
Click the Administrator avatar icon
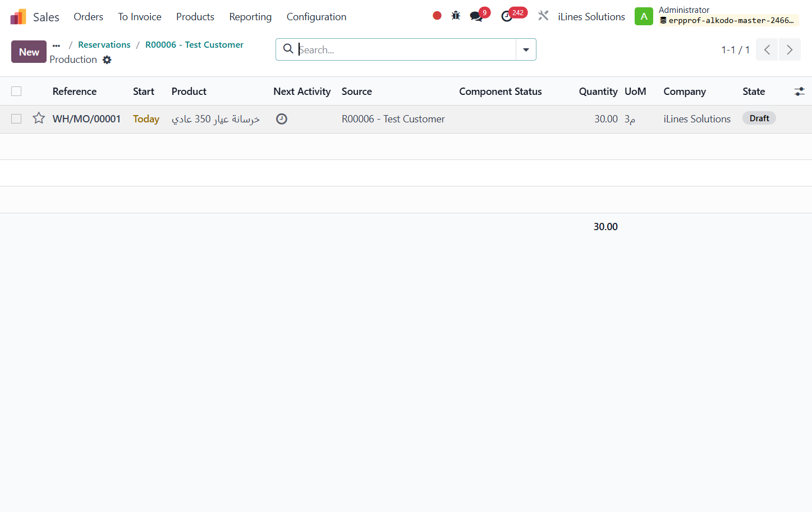tap(644, 16)
